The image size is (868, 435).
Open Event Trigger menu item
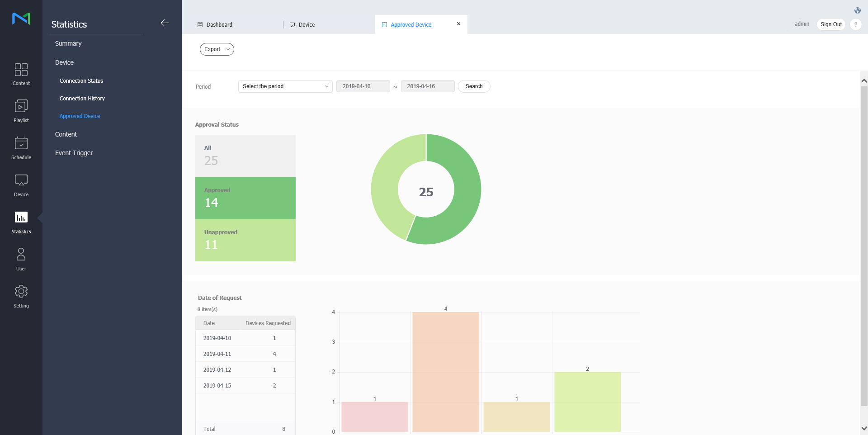74,153
